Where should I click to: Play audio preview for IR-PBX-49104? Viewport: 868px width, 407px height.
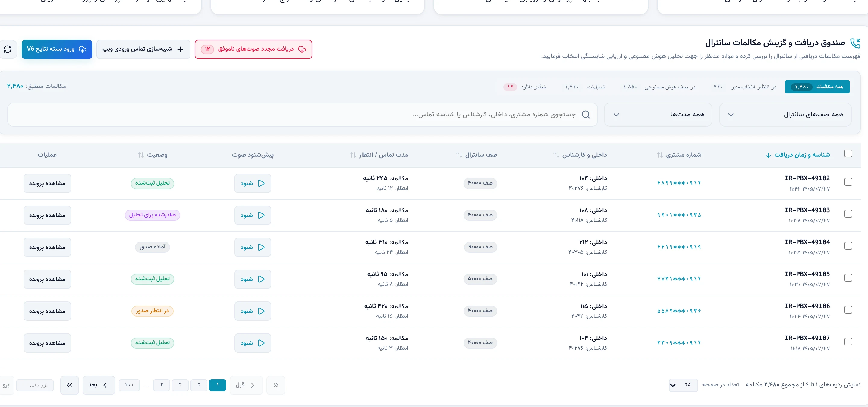253,247
